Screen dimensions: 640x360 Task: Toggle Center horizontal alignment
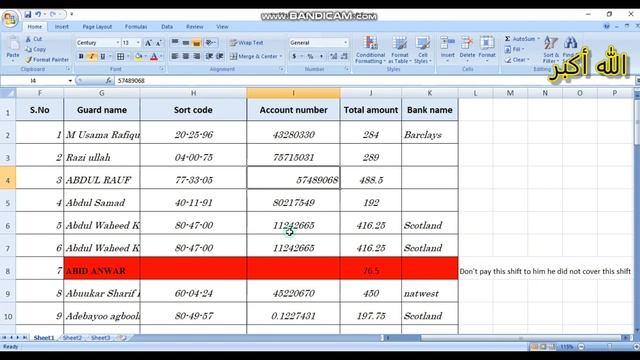[186, 56]
